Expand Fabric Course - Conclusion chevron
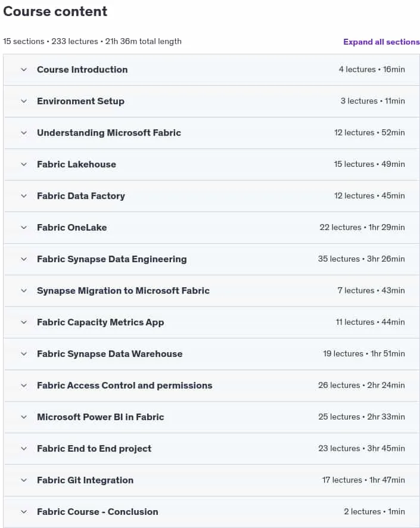 [24, 512]
